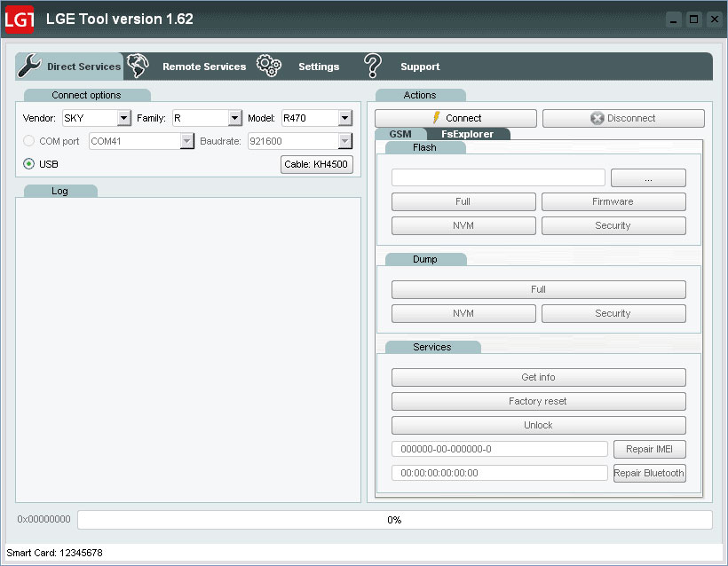The image size is (728, 566).
Task: Click the browse file button with ellipsis
Action: [x=648, y=178]
